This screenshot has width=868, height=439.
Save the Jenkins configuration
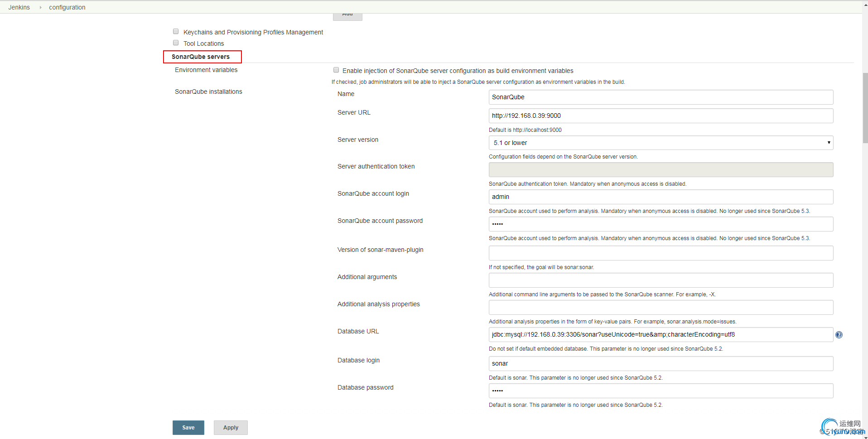point(188,428)
